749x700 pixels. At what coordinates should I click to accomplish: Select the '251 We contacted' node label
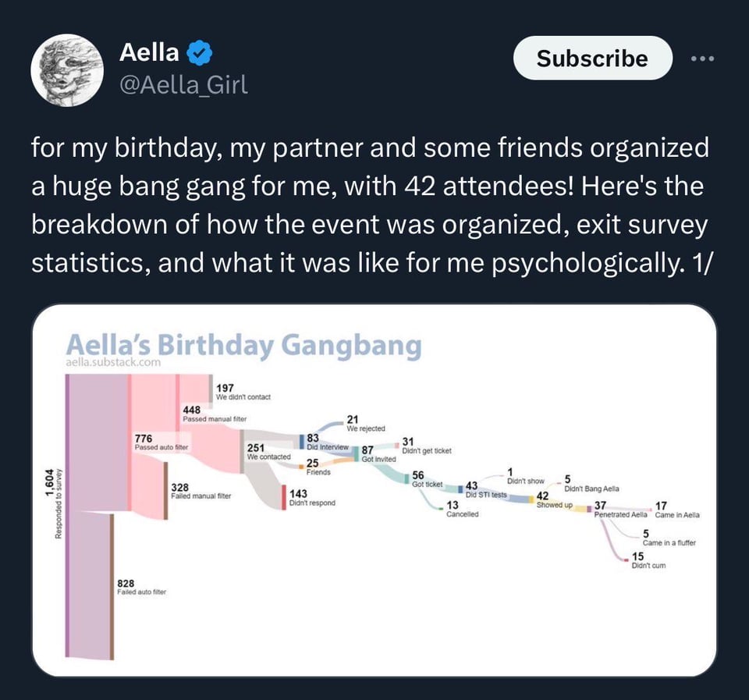tap(268, 451)
